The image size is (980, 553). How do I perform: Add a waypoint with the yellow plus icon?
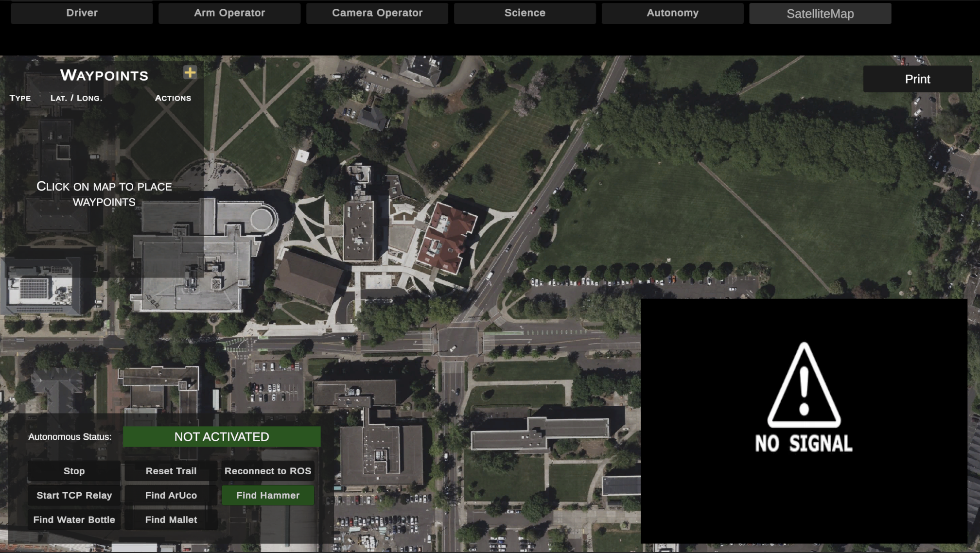(190, 72)
